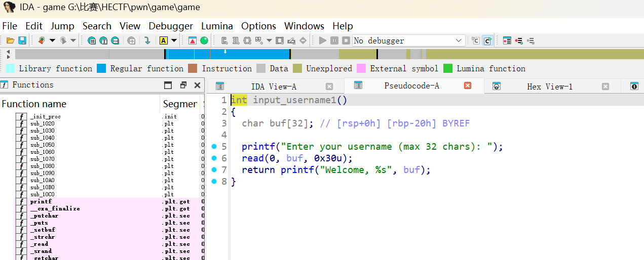This screenshot has height=260, width=644.
Task: Close the Hex View-1 tab
Action: tap(605, 86)
